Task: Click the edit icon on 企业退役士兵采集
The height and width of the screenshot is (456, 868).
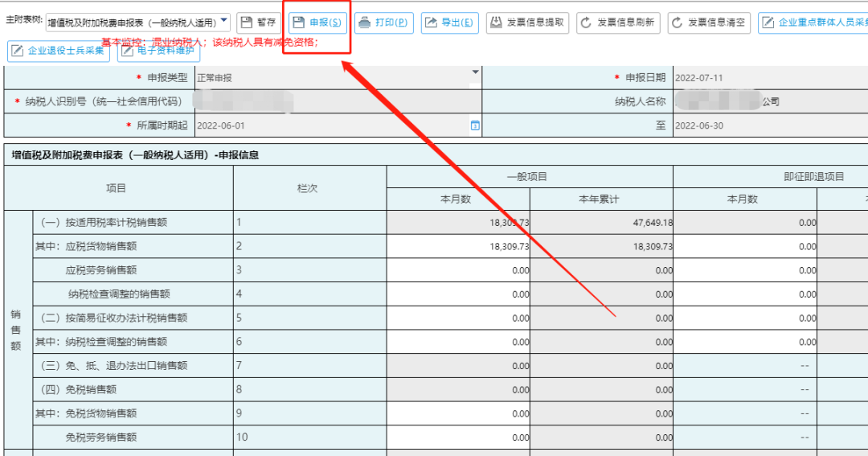Action: [x=17, y=51]
